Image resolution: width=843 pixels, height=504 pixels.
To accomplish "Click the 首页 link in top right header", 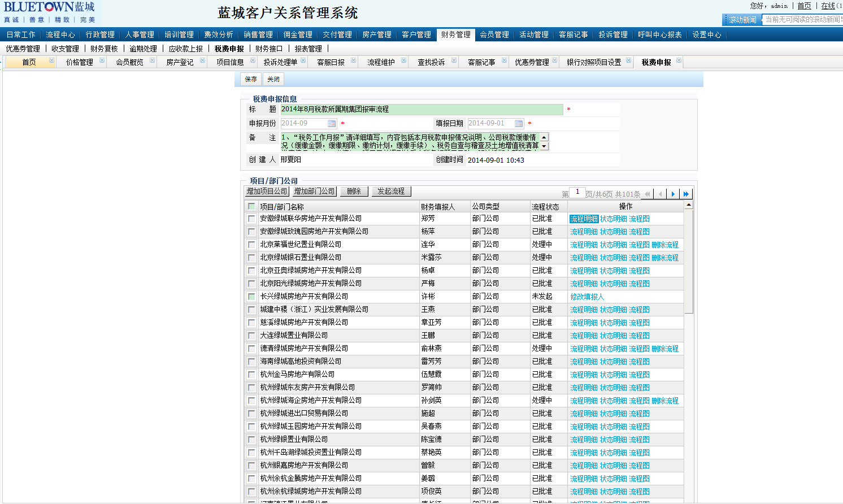I will [804, 6].
